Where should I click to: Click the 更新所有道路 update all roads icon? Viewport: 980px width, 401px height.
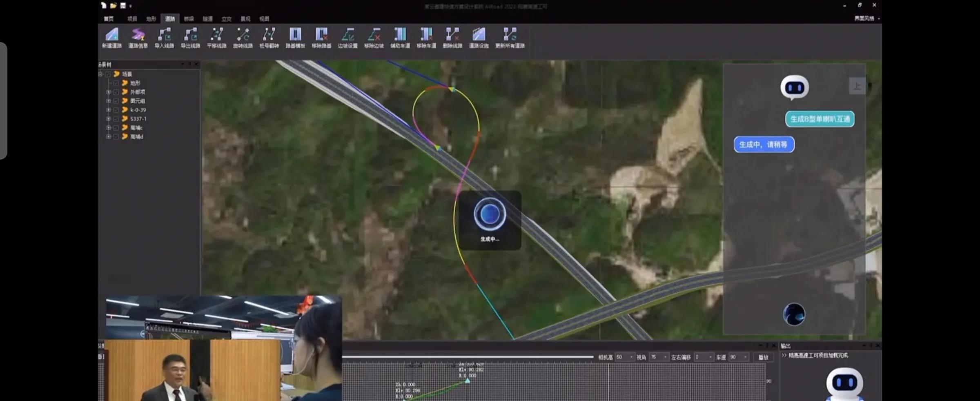[x=510, y=38]
